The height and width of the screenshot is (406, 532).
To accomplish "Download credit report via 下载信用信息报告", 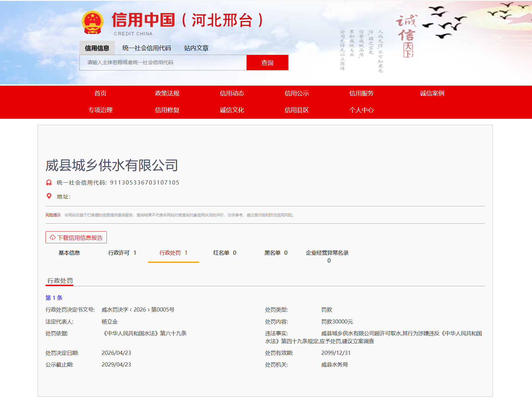I will (76, 238).
